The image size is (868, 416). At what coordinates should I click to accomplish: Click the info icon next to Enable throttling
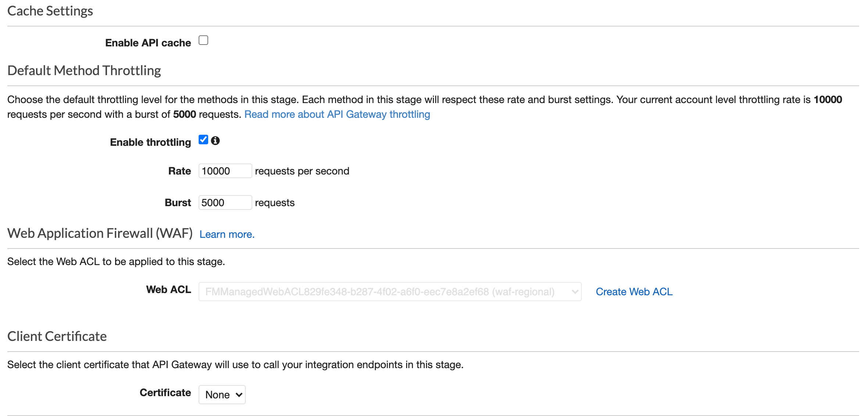tap(216, 140)
